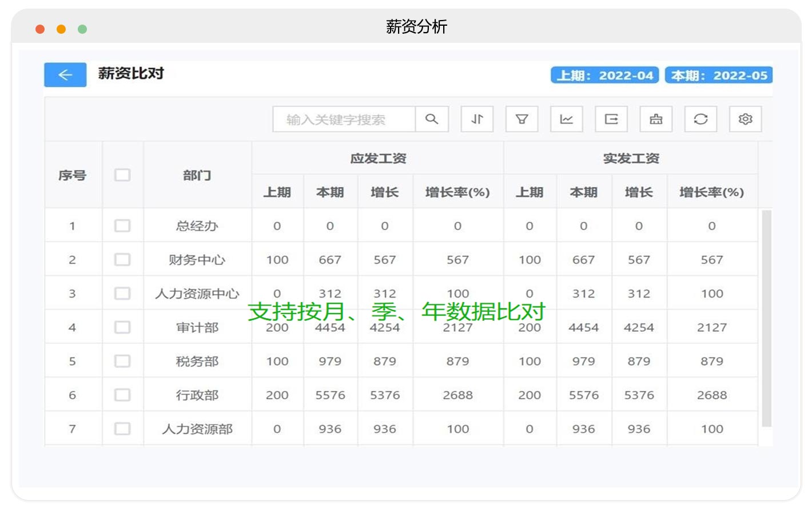Check the 人力资源中心 row checkbox
Image resolution: width=812 pixels, height=515 pixels.
[122, 293]
